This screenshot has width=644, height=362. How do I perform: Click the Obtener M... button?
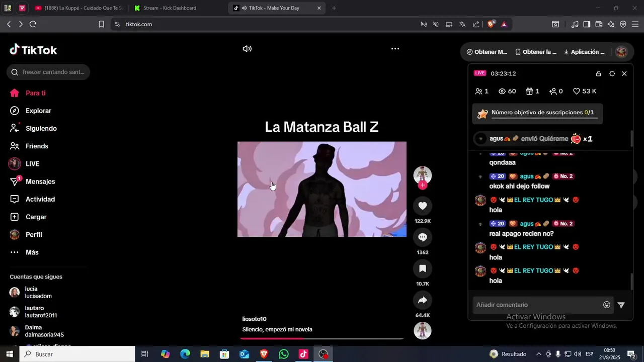487,52
